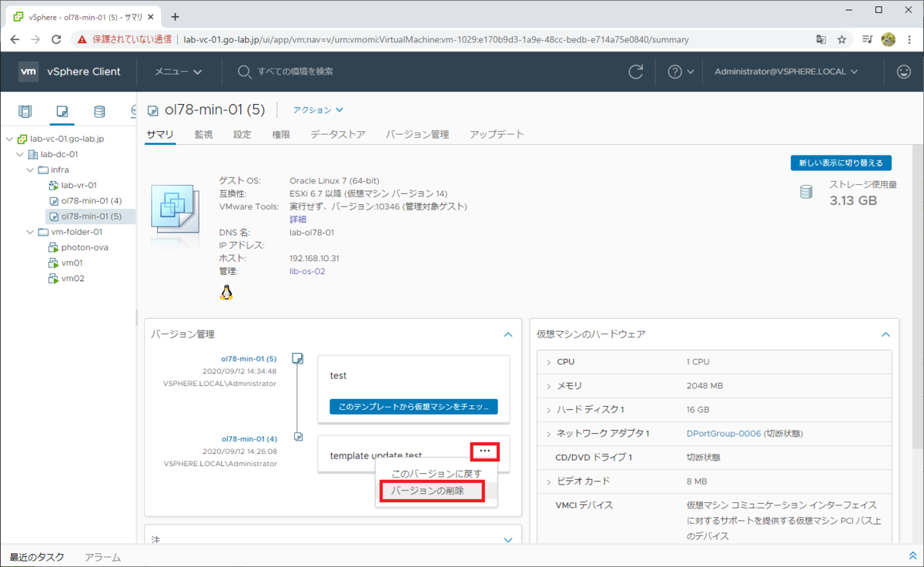Reload the page with browser refresh button
This screenshot has width=924, height=567.
pyautogui.click(x=56, y=39)
